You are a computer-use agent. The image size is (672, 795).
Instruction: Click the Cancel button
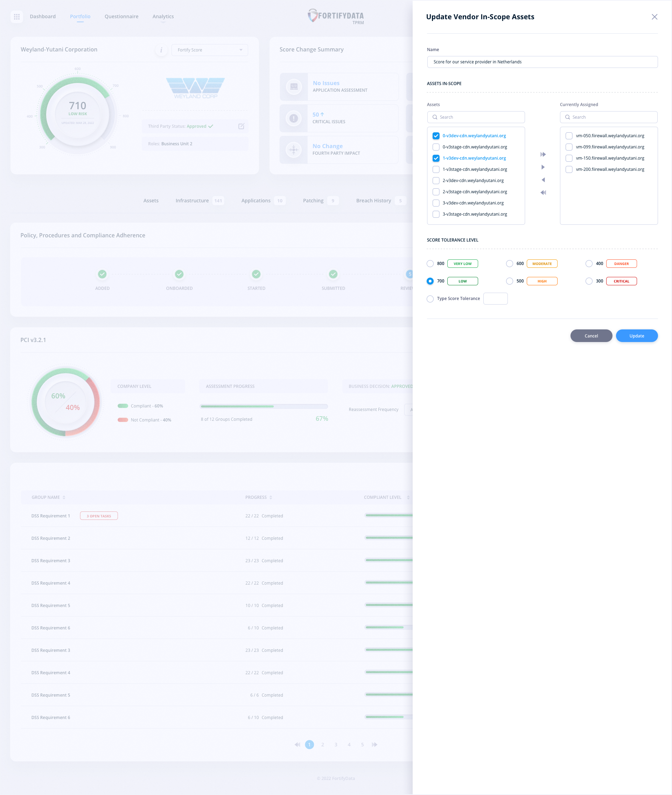[x=591, y=336]
